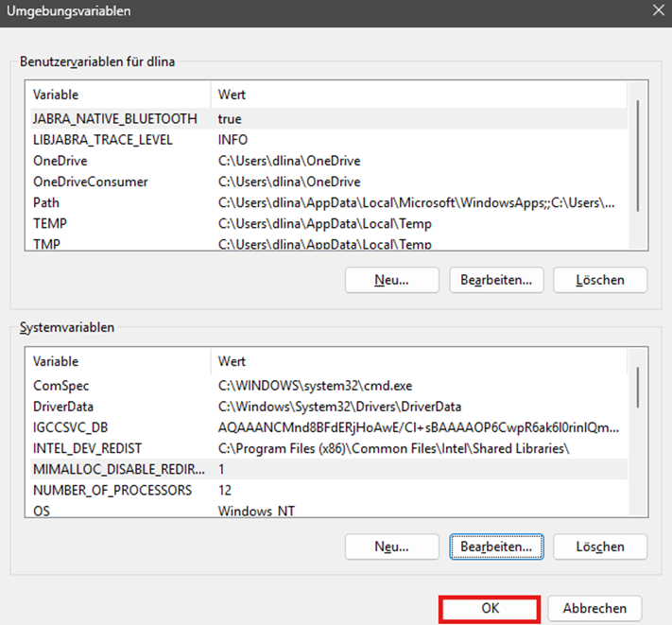Create new system variable with Neu...
Viewport: 672px width, 625px height.
click(391, 547)
